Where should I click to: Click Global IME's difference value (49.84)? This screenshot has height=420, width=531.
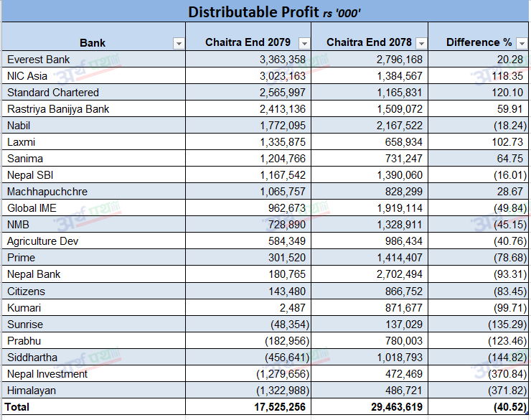pyautogui.click(x=510, y=208)
